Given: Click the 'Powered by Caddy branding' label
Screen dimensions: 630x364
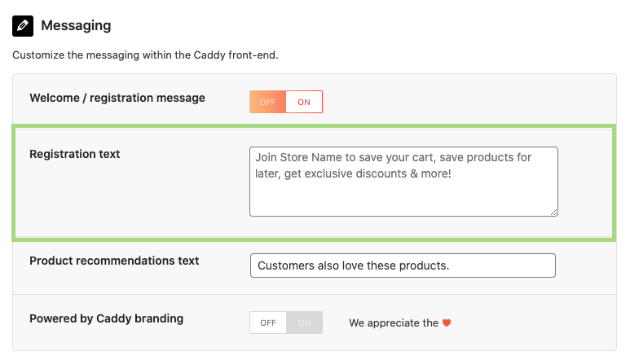Looking at the screenshot, I should coord(107,318).
